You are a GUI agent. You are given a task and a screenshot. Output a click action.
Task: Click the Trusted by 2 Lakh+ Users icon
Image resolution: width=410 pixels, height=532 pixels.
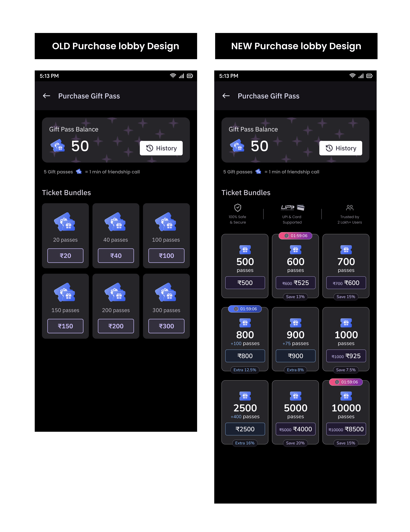point(349,208)
